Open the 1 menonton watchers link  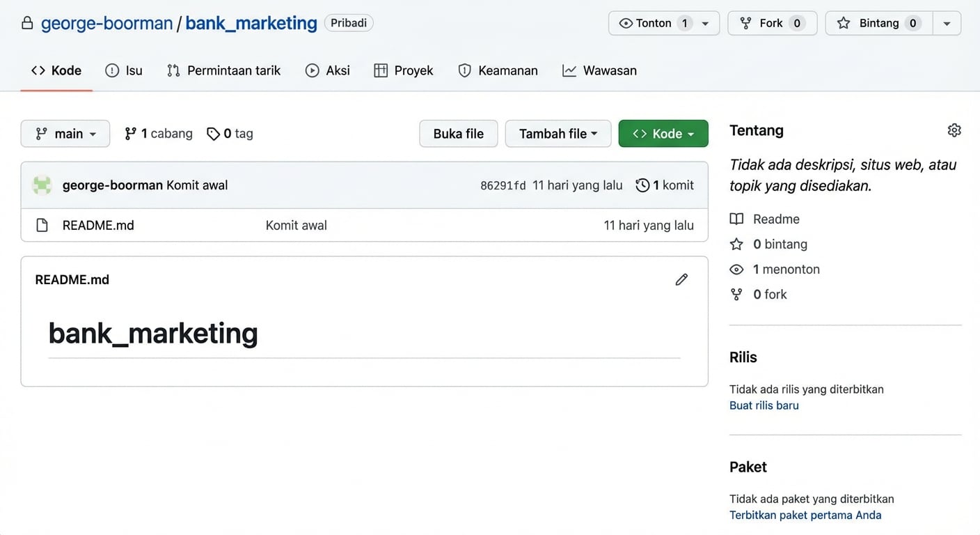(x=775, y=270)
